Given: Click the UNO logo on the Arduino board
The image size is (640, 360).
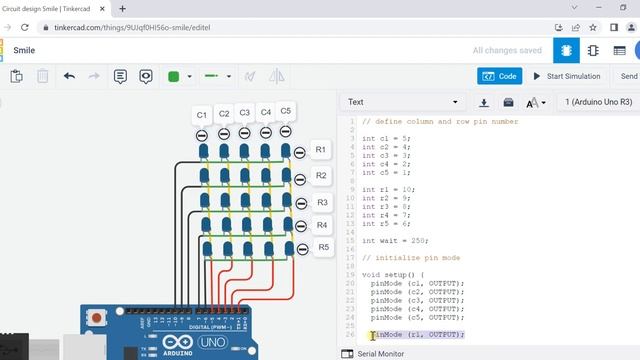Looking at the screenshot, I should 212,342.
